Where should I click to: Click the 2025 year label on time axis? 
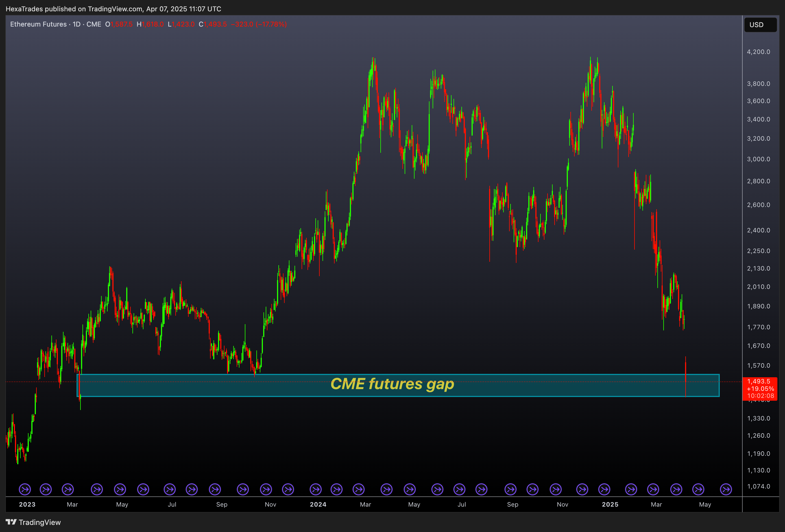click(x=610, y=504)
